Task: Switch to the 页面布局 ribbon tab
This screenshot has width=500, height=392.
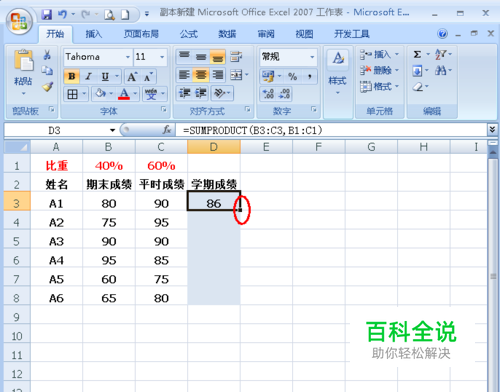Action: [x=141, y=34]
